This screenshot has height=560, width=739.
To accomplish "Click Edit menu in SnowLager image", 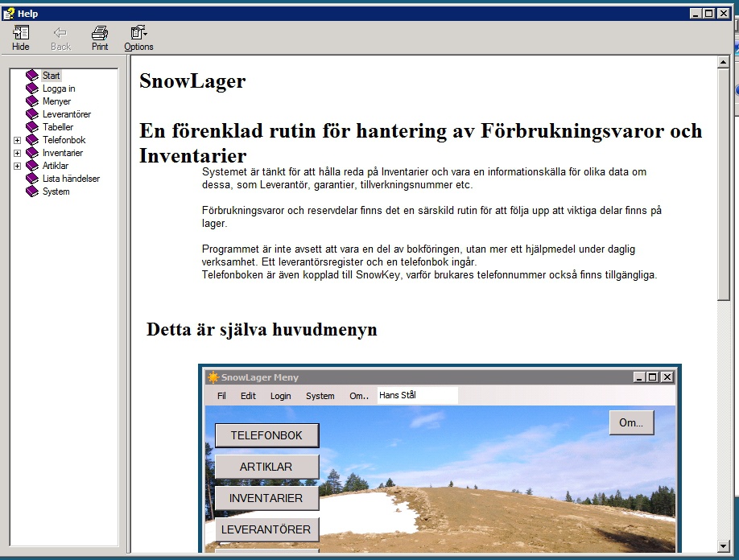I will pos(248,396).
